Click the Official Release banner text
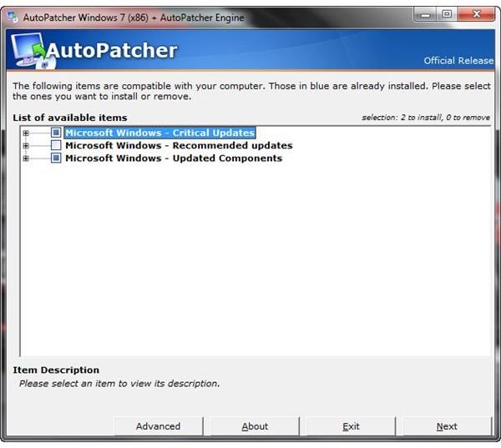The width and height of the screenshot is (501, 448). point(458,61)
